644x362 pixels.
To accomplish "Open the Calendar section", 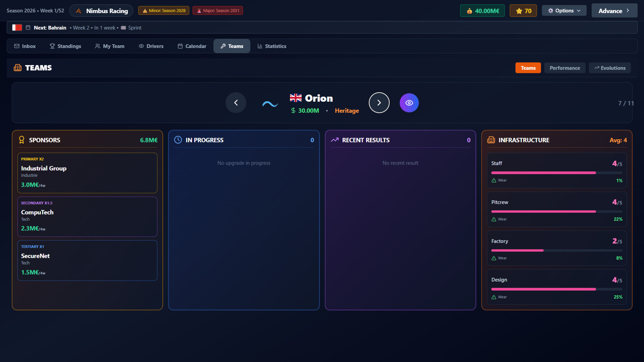I will [192, 46].
